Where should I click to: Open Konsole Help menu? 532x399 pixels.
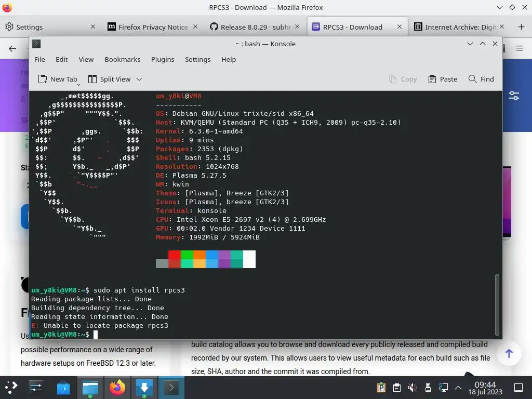pyautogui.click(x=229, y=59)
